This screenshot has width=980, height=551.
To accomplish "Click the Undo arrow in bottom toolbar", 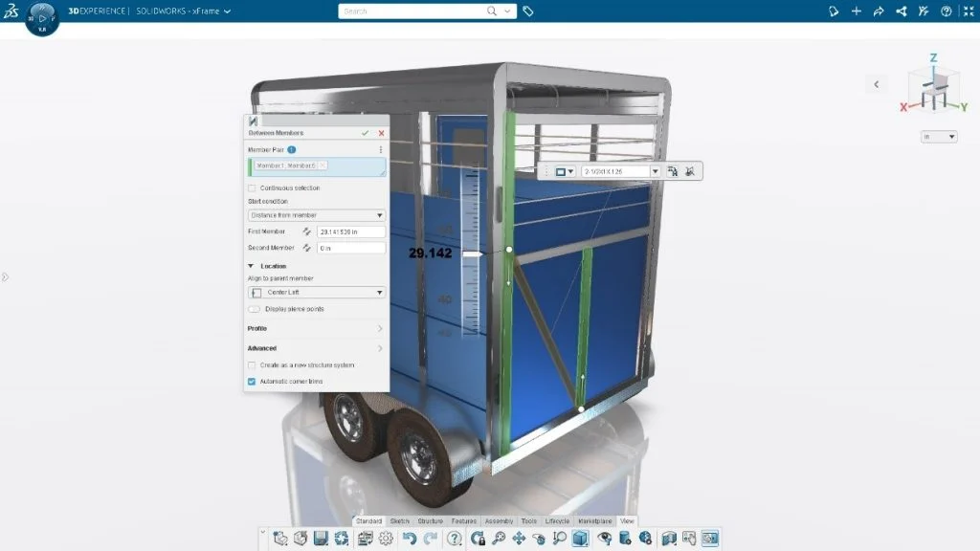I will pos(410,539).
